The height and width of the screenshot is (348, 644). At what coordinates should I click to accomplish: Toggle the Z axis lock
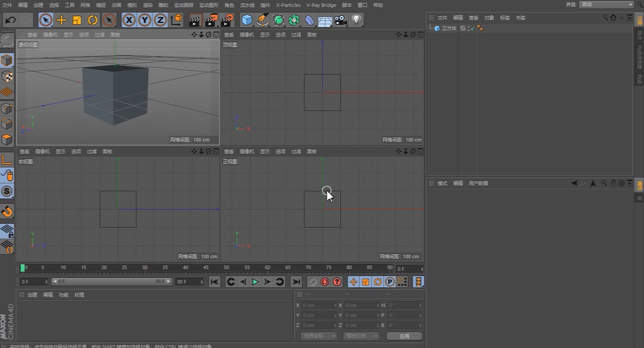(160, 20)
